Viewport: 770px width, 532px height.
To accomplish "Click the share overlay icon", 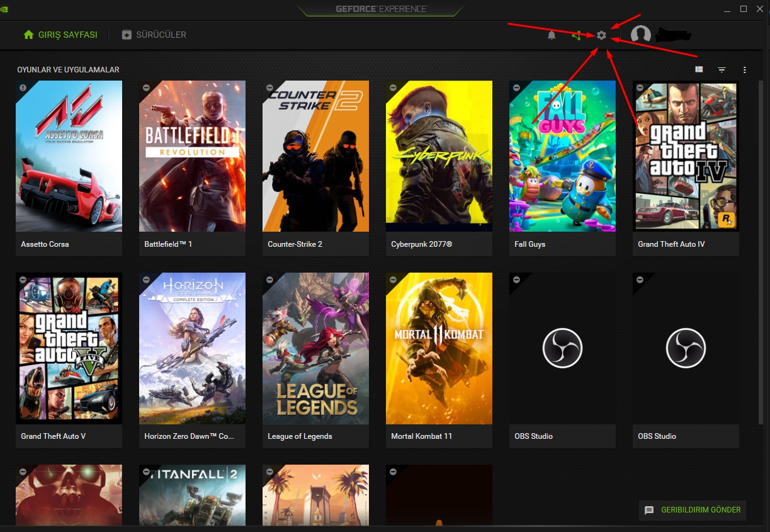I will (x=576, y=35).
